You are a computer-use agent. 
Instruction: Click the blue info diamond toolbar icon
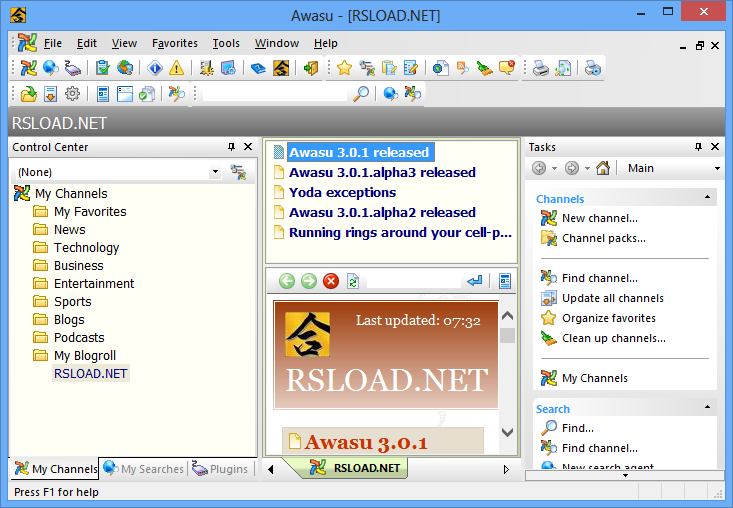pyautogui.click(x=155, y=68)
